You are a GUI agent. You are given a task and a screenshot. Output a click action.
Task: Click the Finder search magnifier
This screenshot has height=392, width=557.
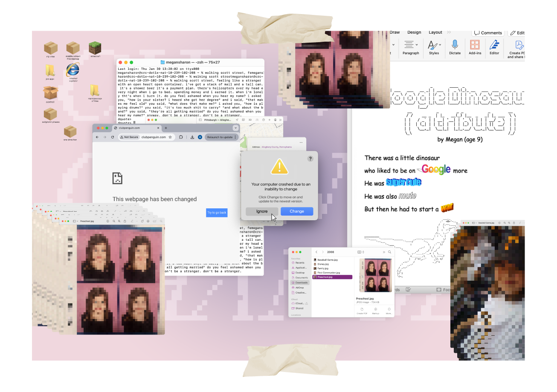tap(390, 252)
